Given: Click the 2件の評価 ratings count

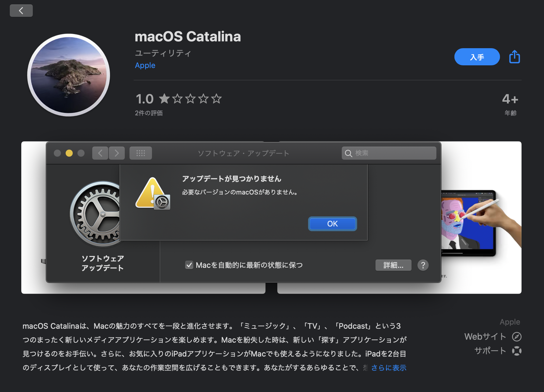Looking at the screenshot, I should point(149,113).
